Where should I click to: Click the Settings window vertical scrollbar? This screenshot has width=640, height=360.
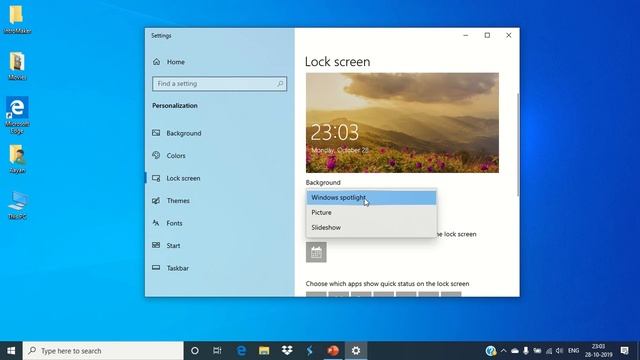518,145
